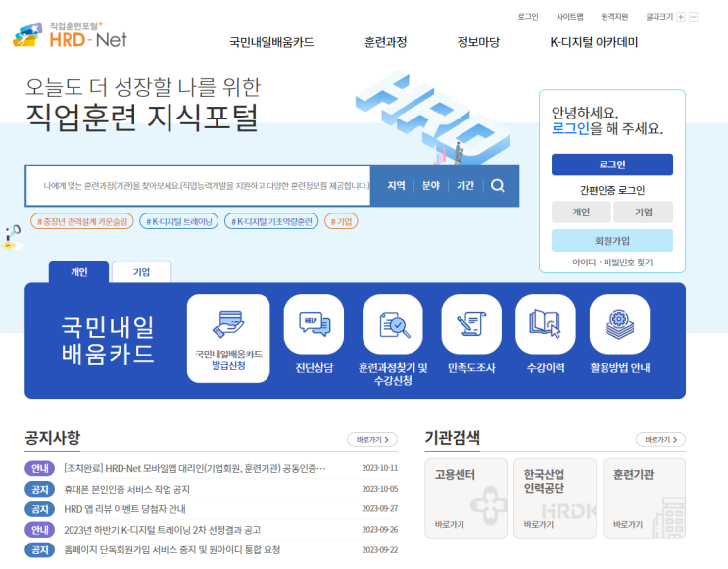Viewport: 728px width, 569px height.
Task: Click the floating telescope mascot icon
Action: [x=11, y=237]
